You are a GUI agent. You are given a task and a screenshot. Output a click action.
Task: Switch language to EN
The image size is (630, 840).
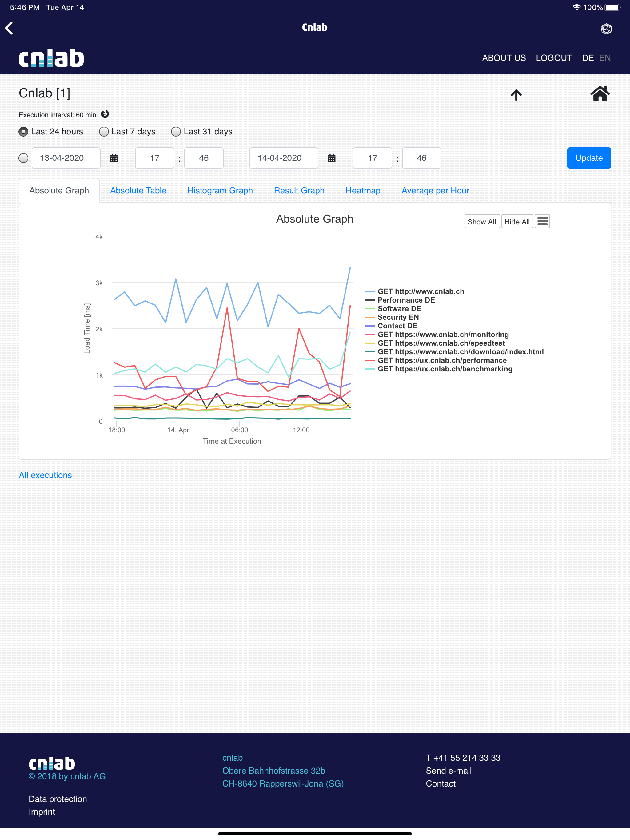click(605, 58)
